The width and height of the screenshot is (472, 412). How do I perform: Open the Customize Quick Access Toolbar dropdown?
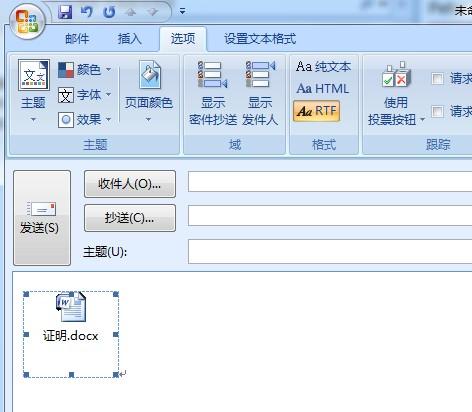pos(182,12)
